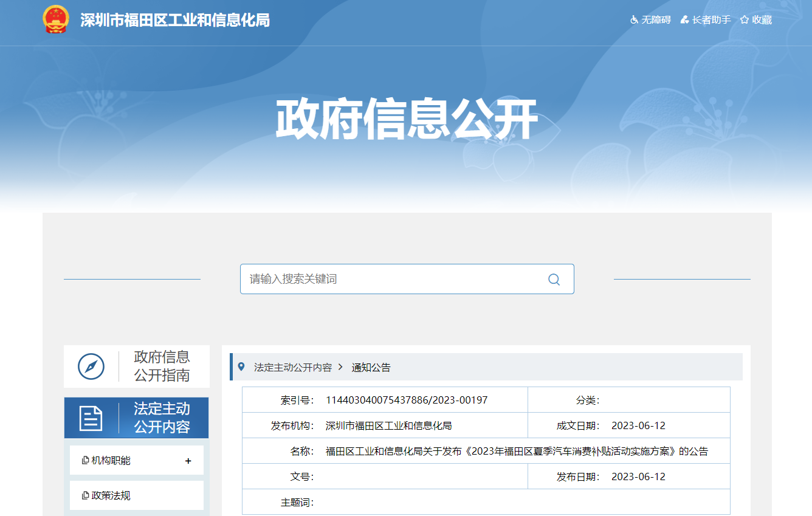Click the magnifier search icon
Viewport: 812px width, 516px height.
pyautogui.click(x=554, y=279)
